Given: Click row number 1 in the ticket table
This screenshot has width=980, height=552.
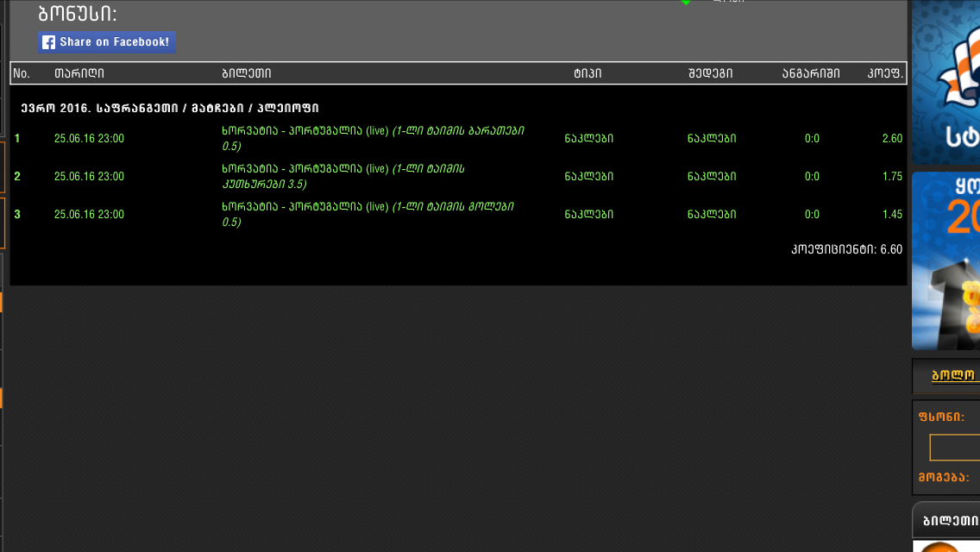Looking at the screenshot, I should [17, 138].
